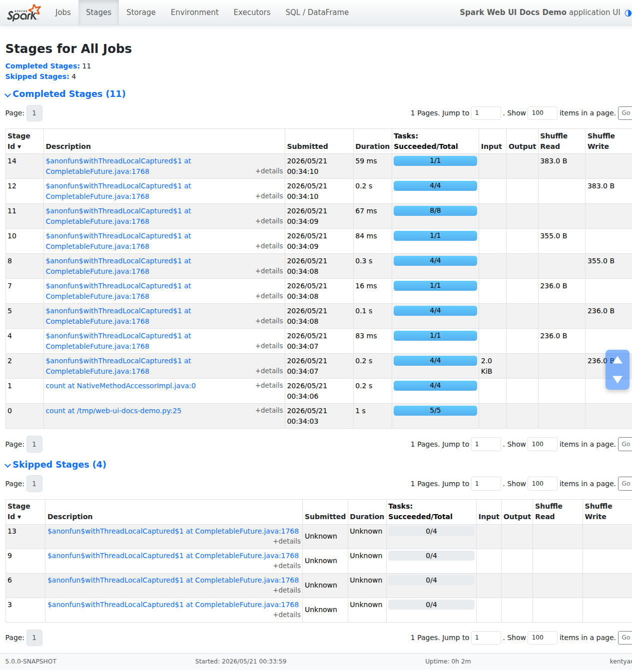
Task: Click version text 5.0.0-SNAPSHOT in footer
Action: 31,662
